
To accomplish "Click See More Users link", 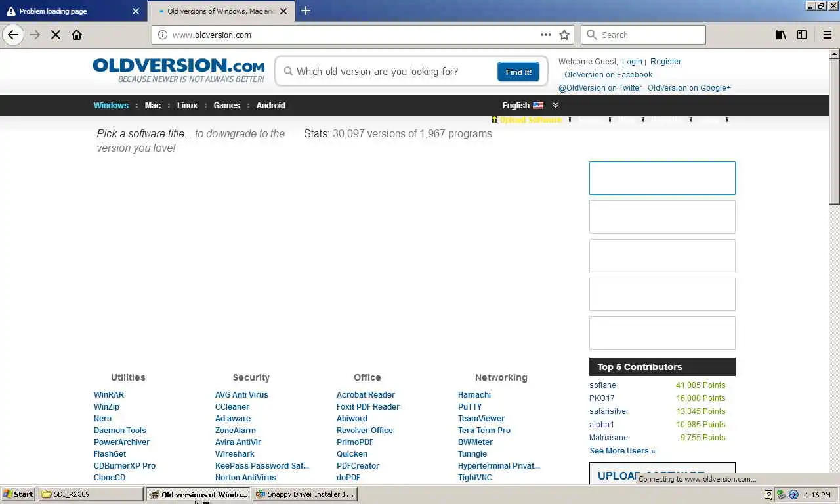I will tap(622, 450).
